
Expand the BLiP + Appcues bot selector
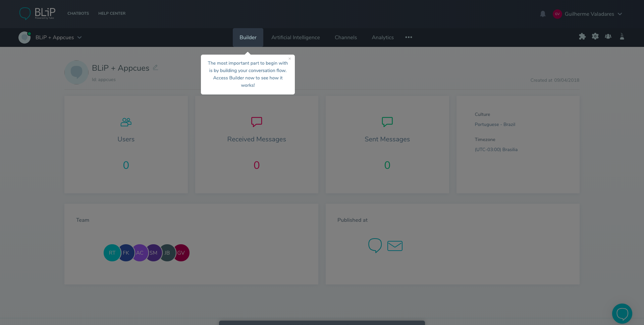[x=79, y=38]
